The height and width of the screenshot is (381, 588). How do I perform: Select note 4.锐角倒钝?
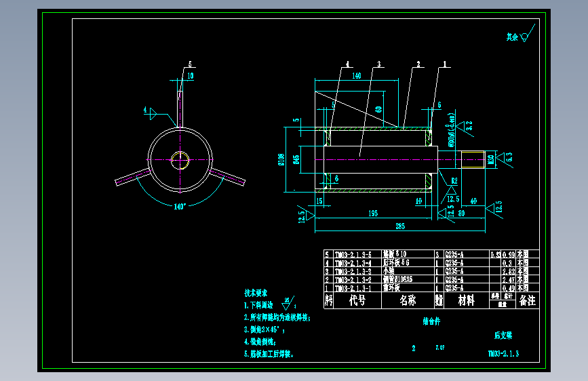click(260, 342)
